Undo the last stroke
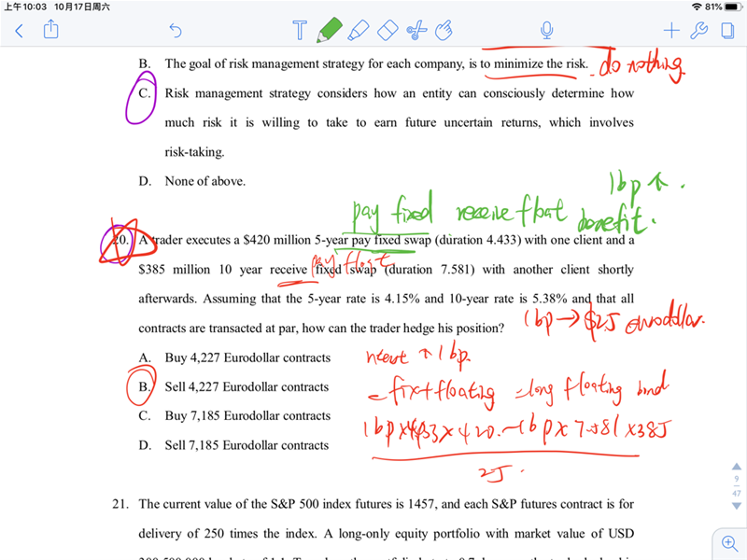This screenshot has width=747, height=560. tap(175, 31)
